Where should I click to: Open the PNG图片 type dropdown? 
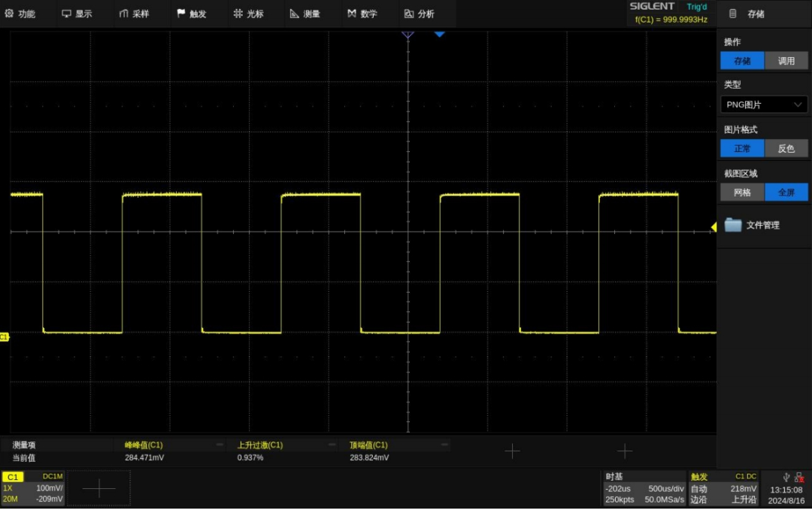[764, 105]
